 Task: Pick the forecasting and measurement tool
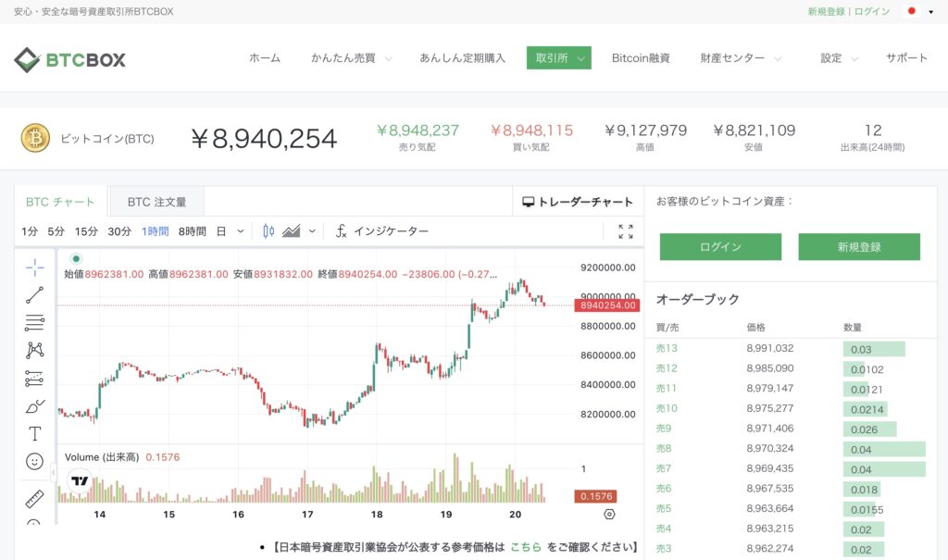tap(34, 378)
